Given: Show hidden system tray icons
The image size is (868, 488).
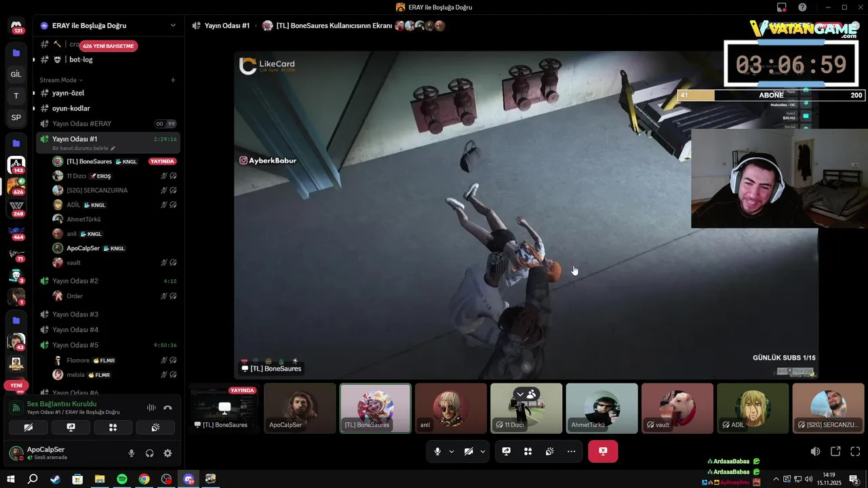Looking at the screenshot, I should pyautogui.click(x=776, y=479).
